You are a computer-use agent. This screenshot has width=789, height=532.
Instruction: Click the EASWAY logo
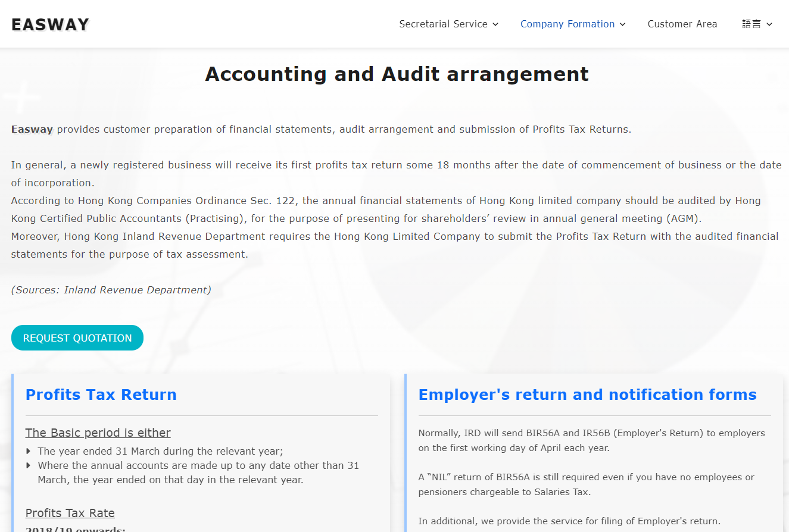pyautogui.click(x=50, y=24)
